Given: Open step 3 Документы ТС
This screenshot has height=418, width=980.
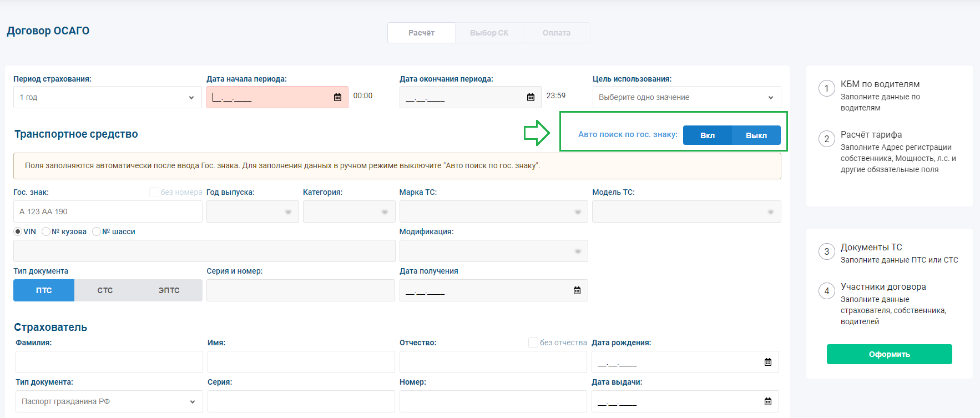Looking at the screenshot, I should [x=871, y=247].
